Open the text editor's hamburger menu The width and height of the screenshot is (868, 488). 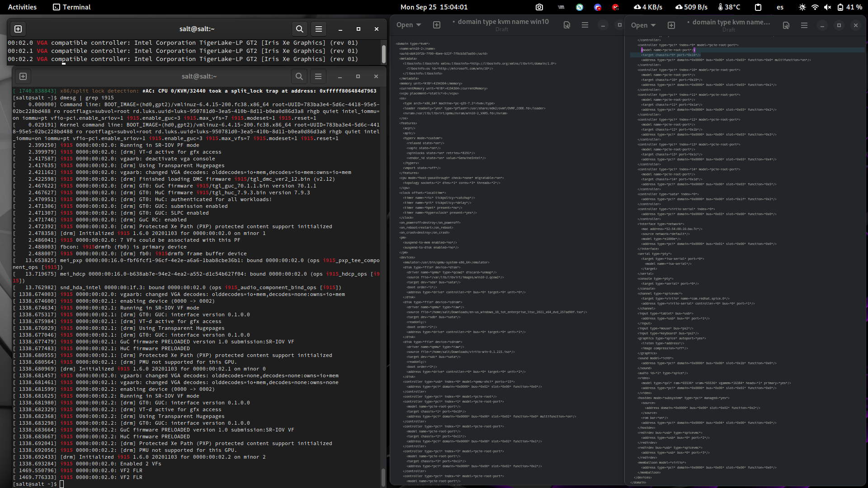tap(585, 25)
